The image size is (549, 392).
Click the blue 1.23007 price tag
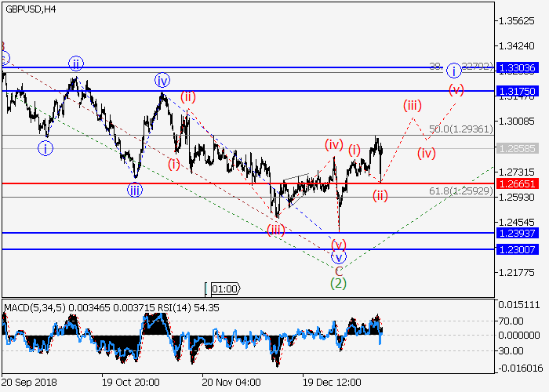(x=516, y=249)
